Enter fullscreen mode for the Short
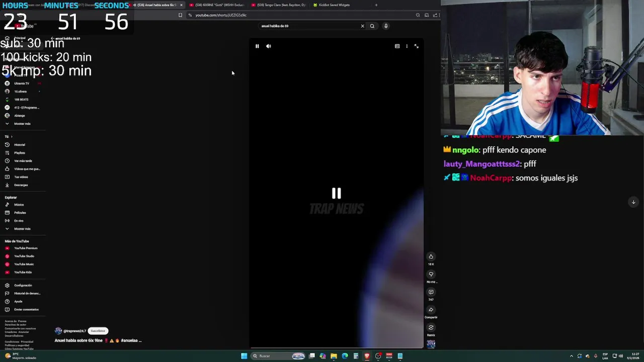The height and width of the screenshot is (362, 644). 416,46
